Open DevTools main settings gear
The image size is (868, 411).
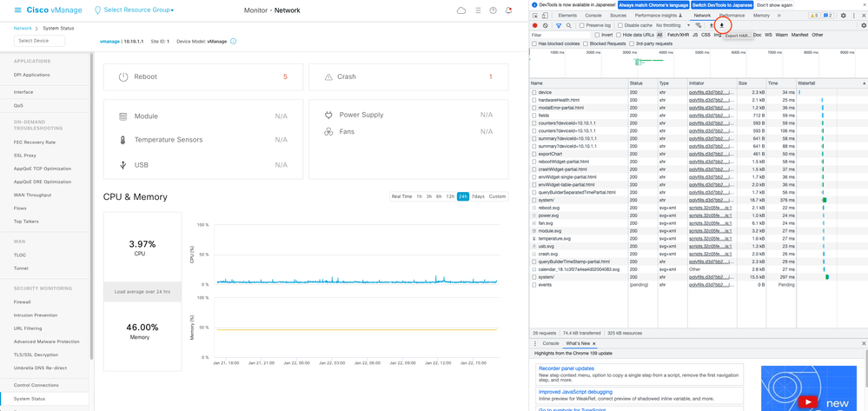click(x=843, y=16)
